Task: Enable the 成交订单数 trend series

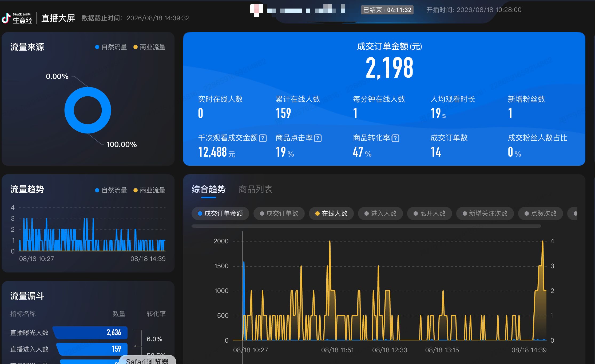Action: pyautogui.click(x=279, y=213)
